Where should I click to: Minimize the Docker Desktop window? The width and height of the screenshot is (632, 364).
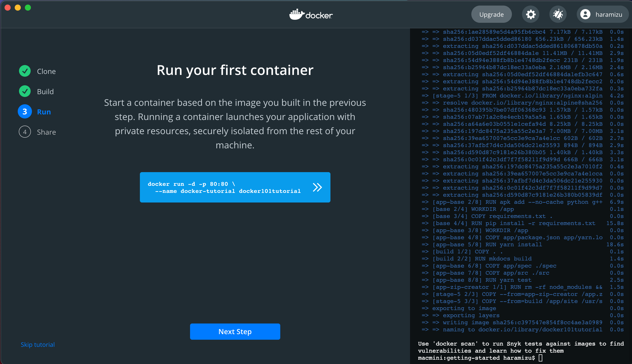click(18, 8)
